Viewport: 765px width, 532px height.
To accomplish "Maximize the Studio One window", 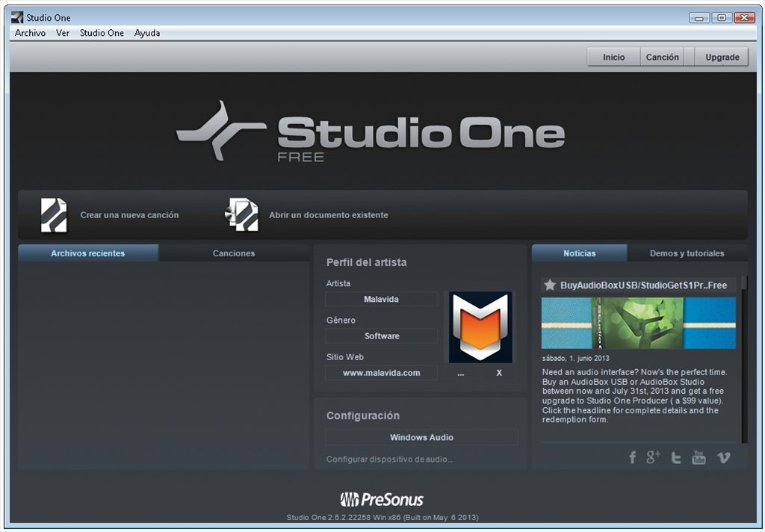I will point(722,18).
